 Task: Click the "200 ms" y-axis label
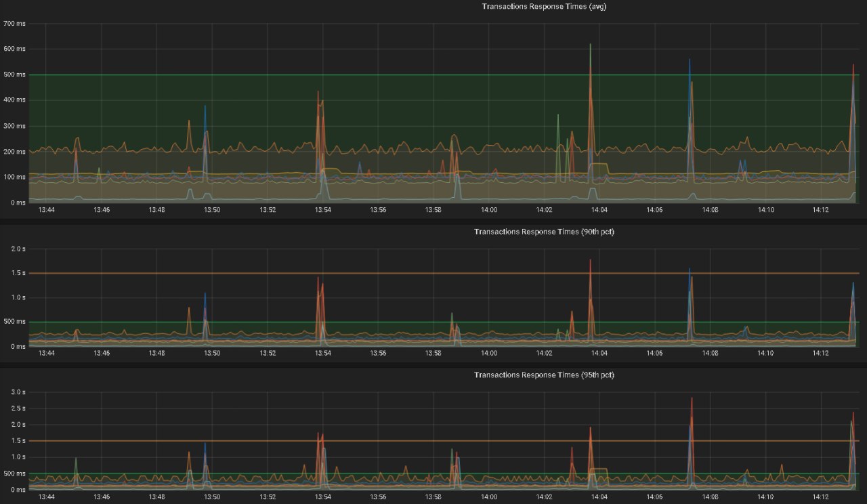[14, 152]
